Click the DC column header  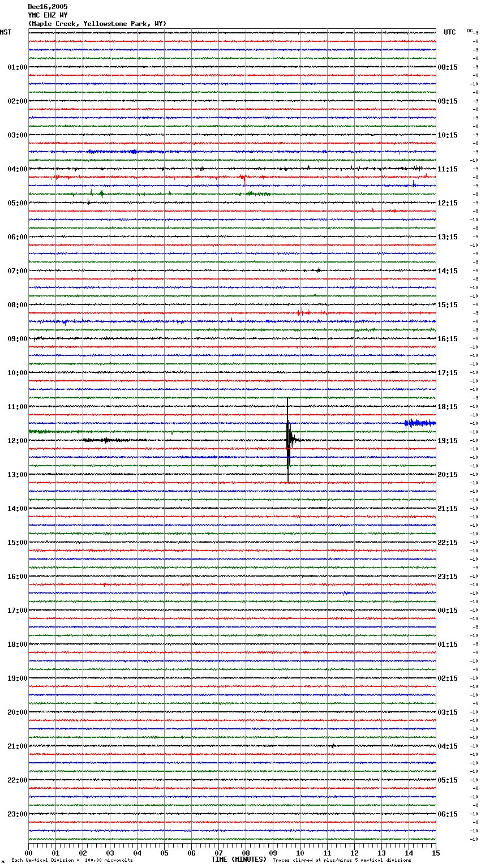(470, 31)
